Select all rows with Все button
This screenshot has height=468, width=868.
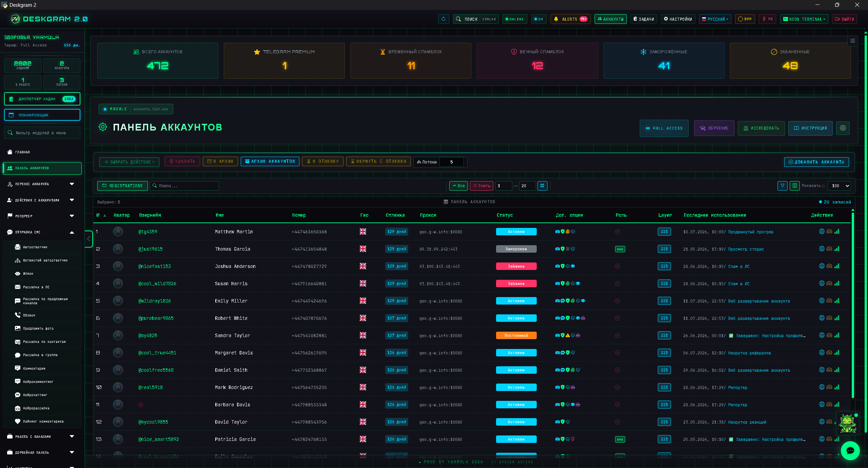tap(458, 186)
